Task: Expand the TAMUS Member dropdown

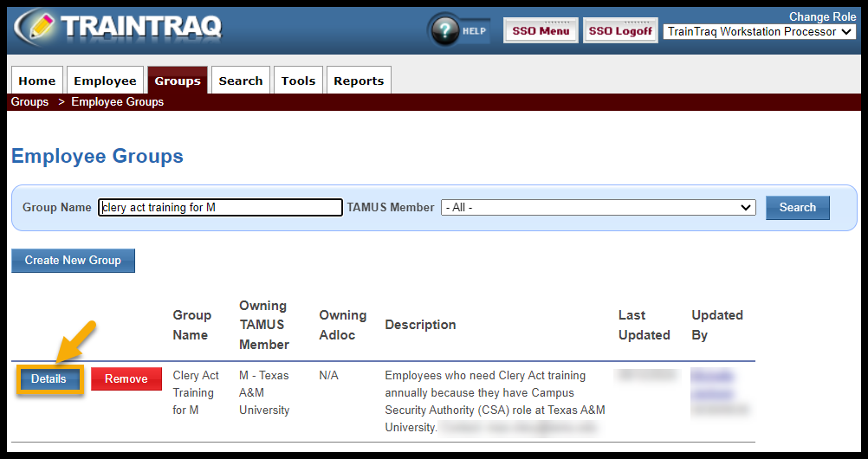Action: [598, 208]
